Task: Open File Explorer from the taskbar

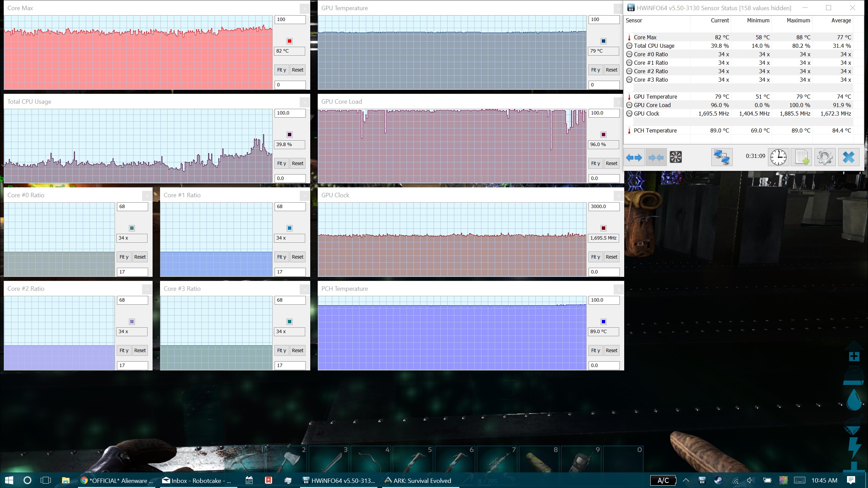Action: tap(65, 480)
